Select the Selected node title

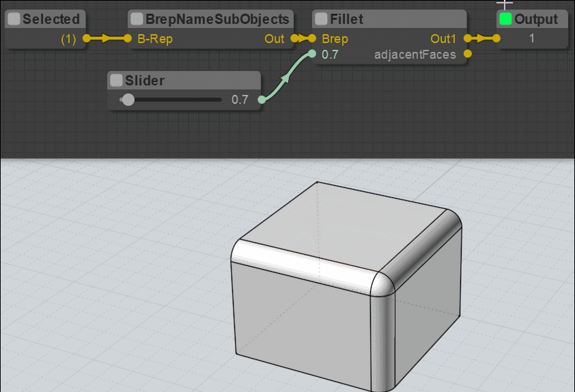pyautogui.click(x=51, y=19)
